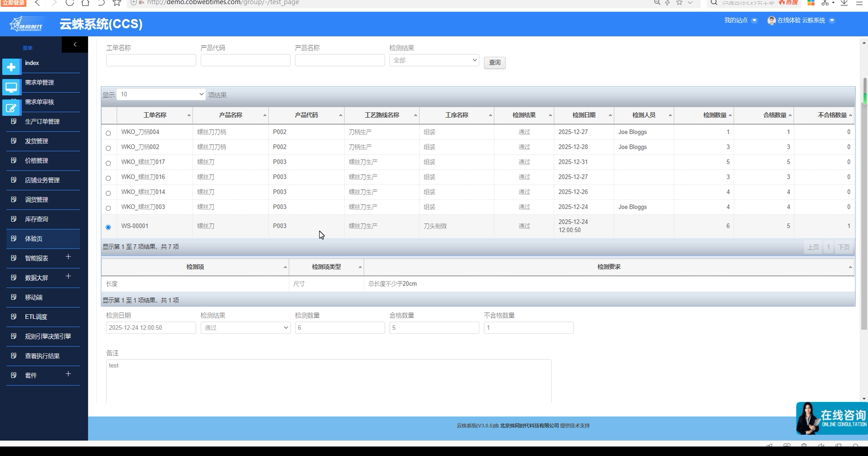Expand the 智能报表 menu plus
868x456 pixels.
click(68, 257)
